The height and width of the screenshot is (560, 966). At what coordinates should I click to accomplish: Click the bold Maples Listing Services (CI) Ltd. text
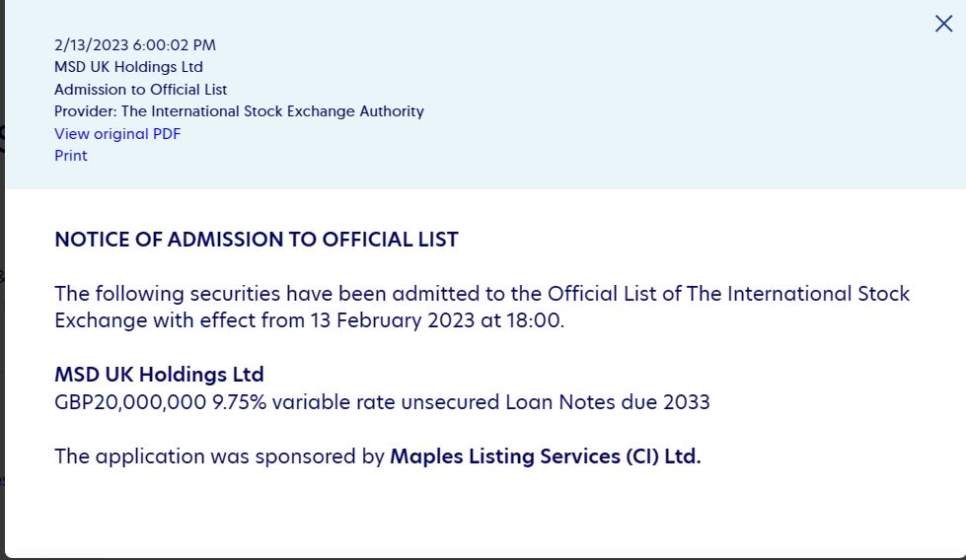click(x=545, y=456)
